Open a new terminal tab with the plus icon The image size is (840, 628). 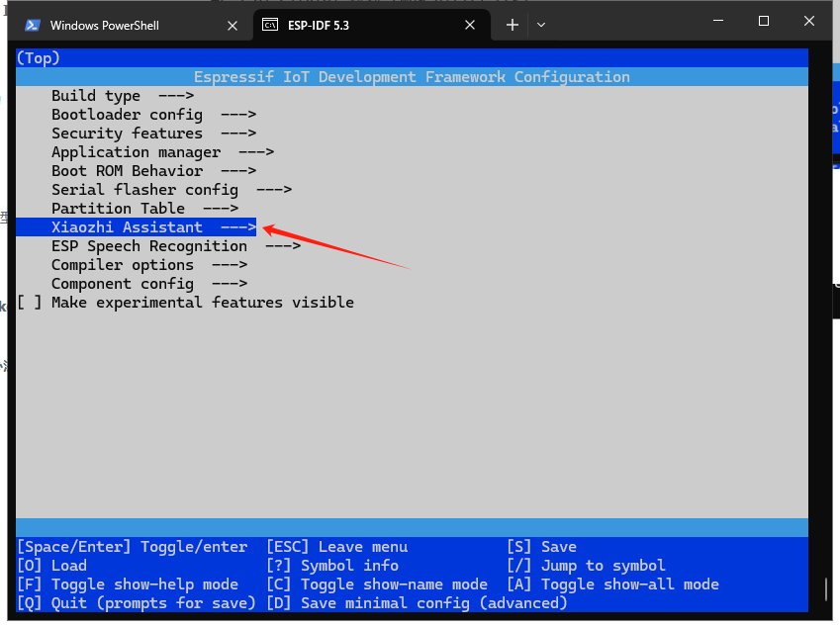(512, 25)
